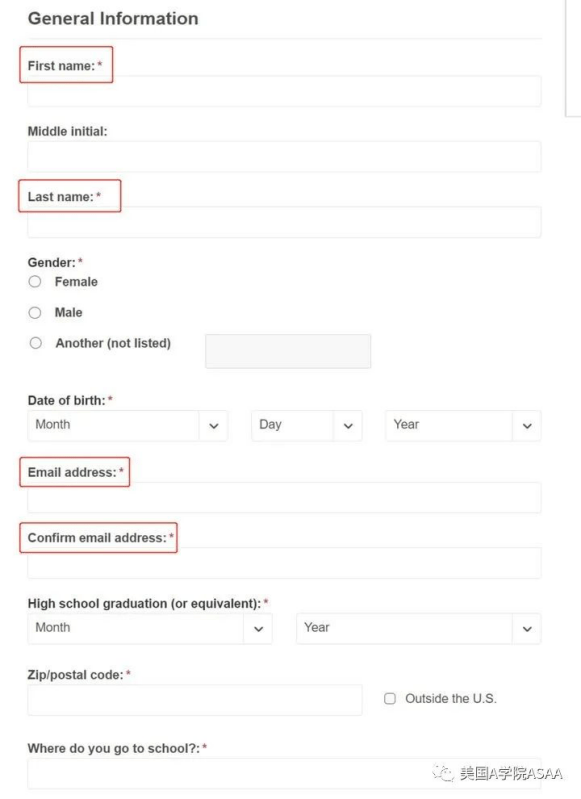Click the text box beside Another (not listed)
The height and width of the screenshot is (799, 581).
[x=288, y=351]
